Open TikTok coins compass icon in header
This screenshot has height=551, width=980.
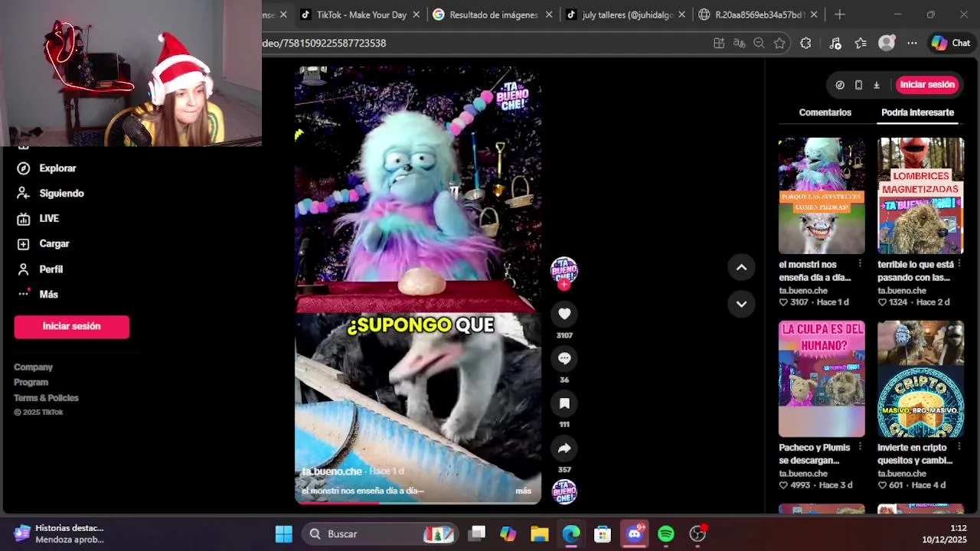click(x=840, y=85)
